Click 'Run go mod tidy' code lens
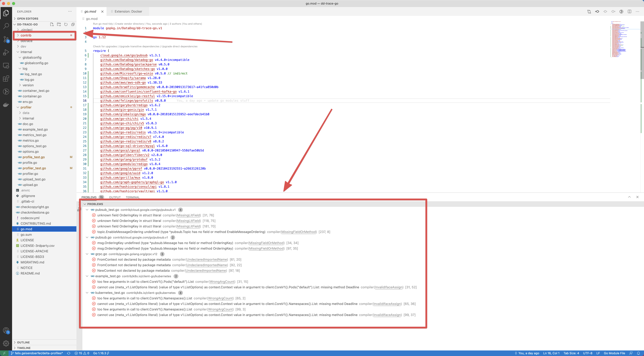644x356 pixels. click(103, 24)
